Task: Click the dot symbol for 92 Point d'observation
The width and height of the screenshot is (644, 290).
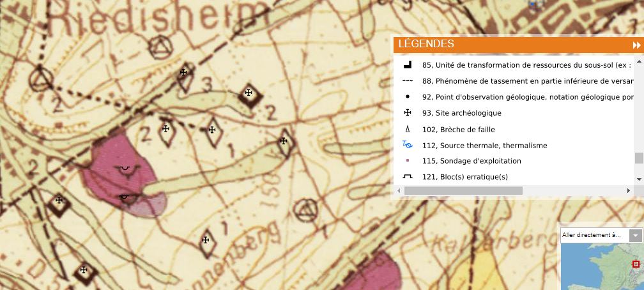Action: [407, 97]
